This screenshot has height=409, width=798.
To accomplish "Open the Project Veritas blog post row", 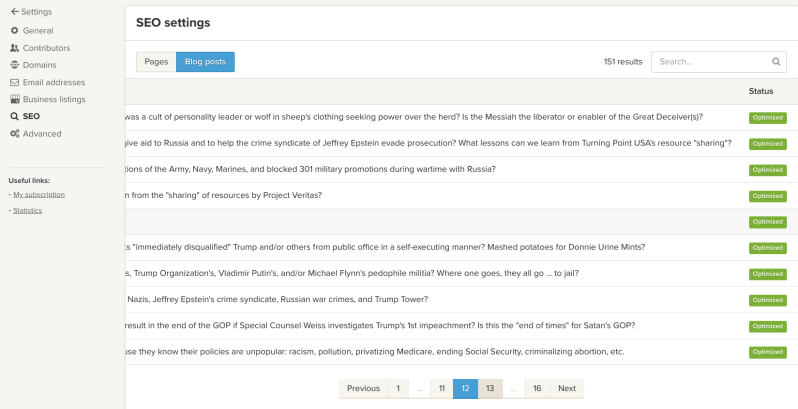I will pos(223,195).
